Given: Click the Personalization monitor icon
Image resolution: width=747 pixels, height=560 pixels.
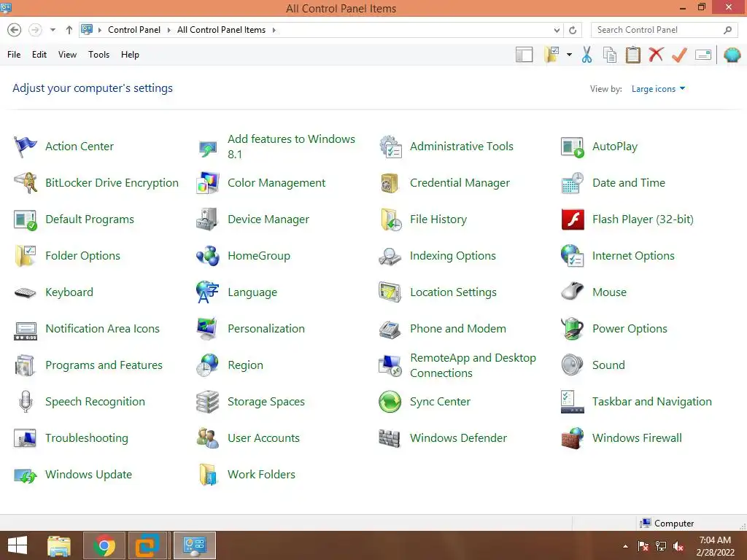Looking at the screenshot, I should tap(208, 329).
